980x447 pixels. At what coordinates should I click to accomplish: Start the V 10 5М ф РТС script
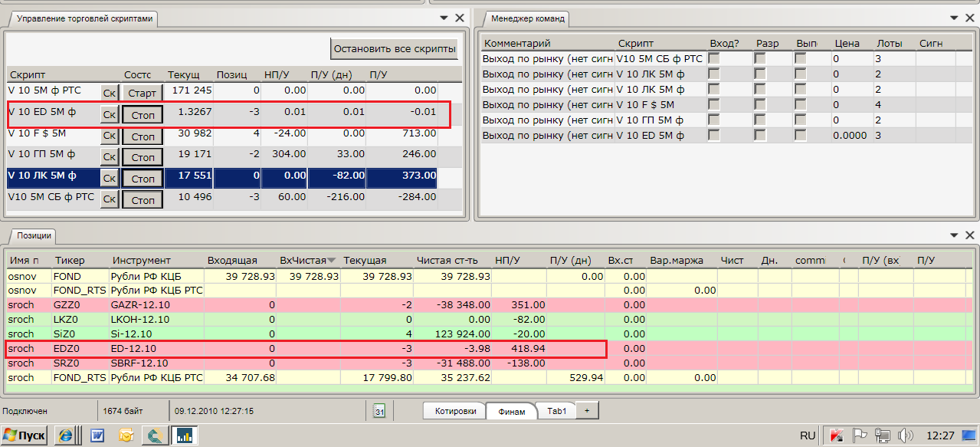pos(142,93)
